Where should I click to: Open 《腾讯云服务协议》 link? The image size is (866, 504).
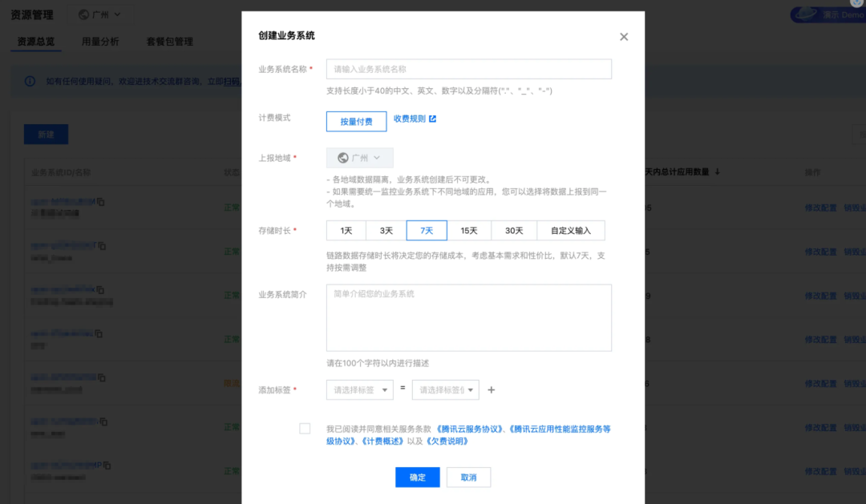[x=469, y=429]
